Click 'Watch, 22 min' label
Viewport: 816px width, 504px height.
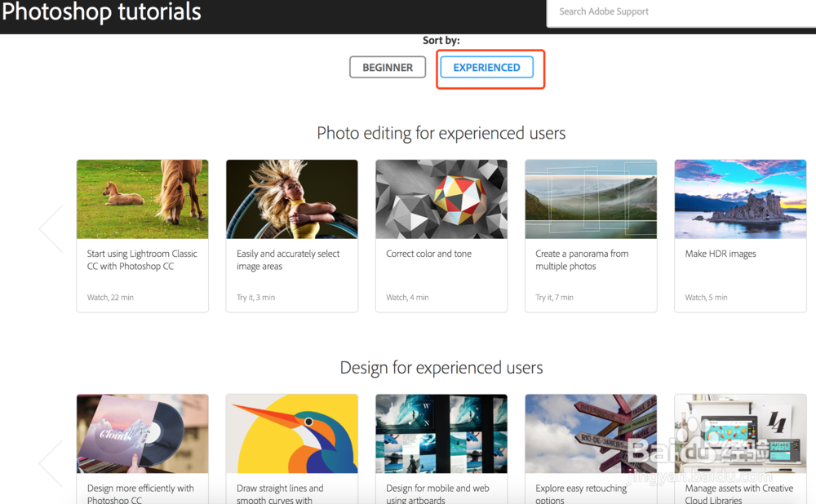pos(110,298)
